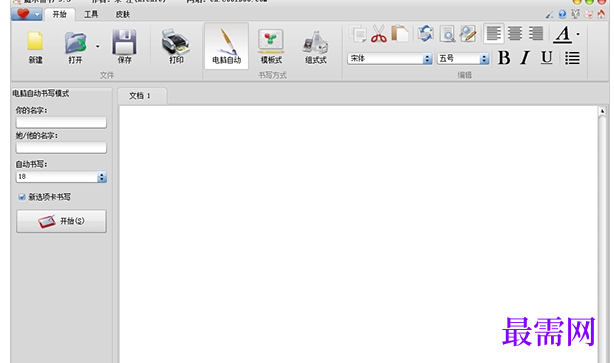Click inside the blank document area
The width and height of the screenshot is (614, 363).
click(x=358, y=234)
